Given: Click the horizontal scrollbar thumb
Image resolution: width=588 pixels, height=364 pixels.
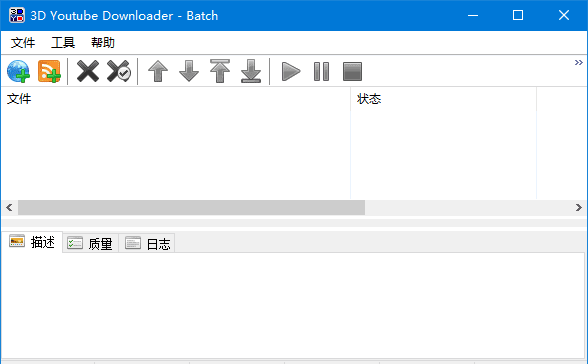Looking at the screenshot, I should coord(191,208).
